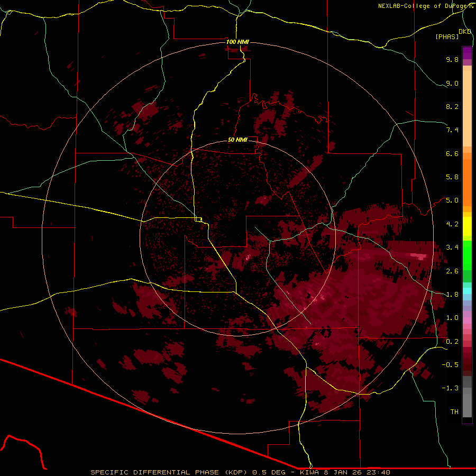Click the 7.4 value on the scale

452,130
